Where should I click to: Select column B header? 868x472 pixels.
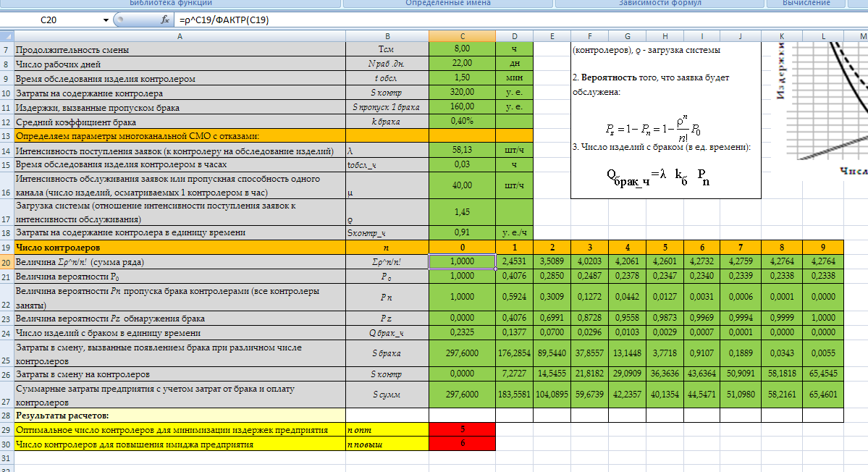pos(387,36)
